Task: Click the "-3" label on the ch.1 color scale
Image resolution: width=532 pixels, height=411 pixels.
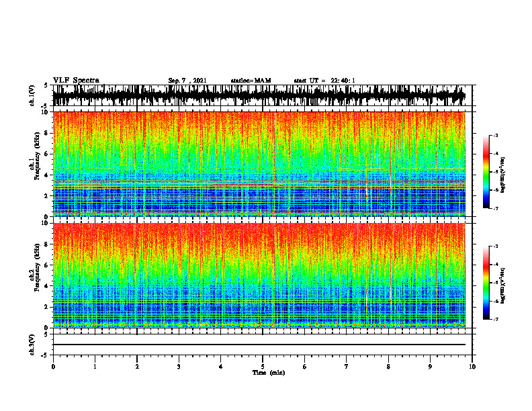Action: (496, 135)
